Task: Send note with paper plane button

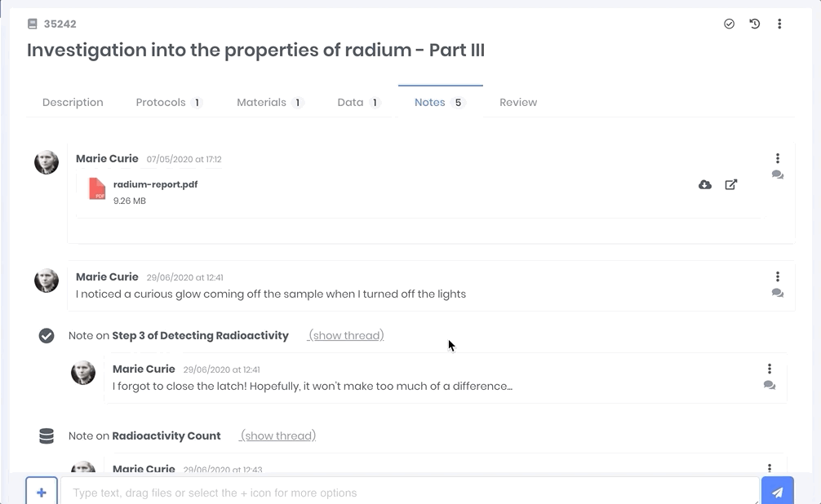Action: pyautogui.click(x=778, y=492)
